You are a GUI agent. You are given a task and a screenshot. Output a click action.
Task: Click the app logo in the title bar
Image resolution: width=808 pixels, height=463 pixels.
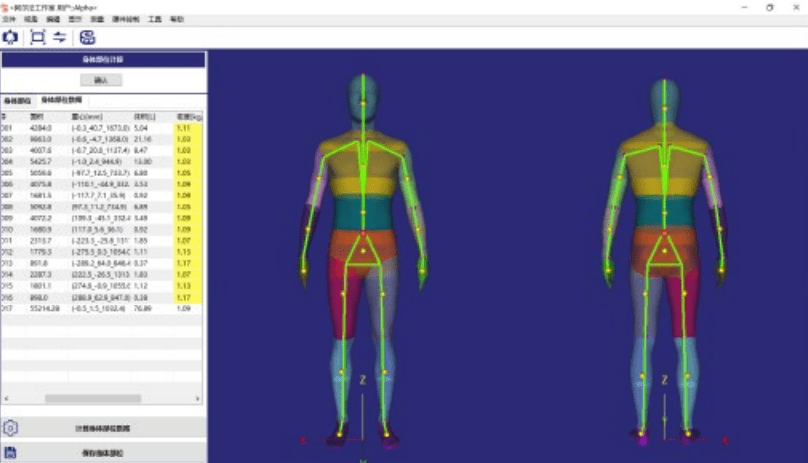pos(6,7)
